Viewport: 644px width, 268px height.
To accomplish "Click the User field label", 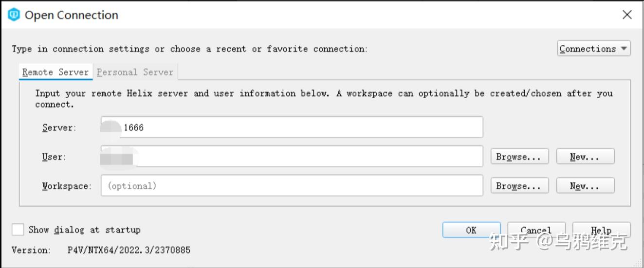I will (54, 157).
